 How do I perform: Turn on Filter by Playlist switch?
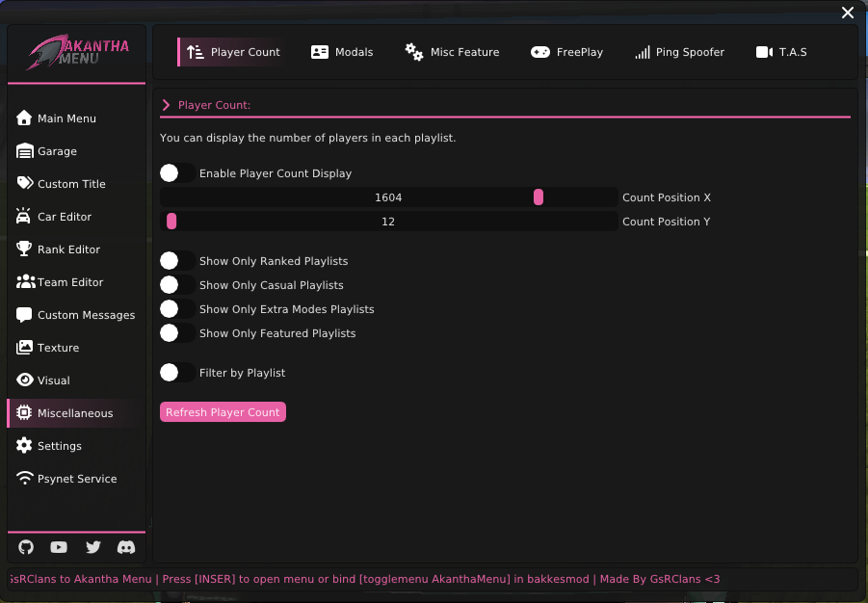(176, 373)
